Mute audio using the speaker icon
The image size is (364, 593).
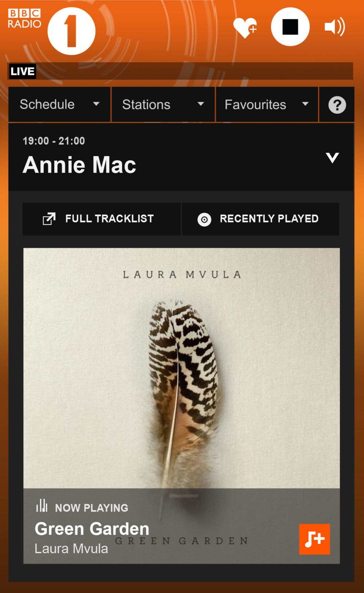335,27
